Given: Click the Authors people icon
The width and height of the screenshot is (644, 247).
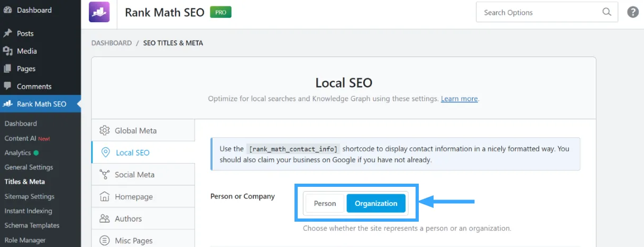Looking at the screenshot, I should click(105, 218).
